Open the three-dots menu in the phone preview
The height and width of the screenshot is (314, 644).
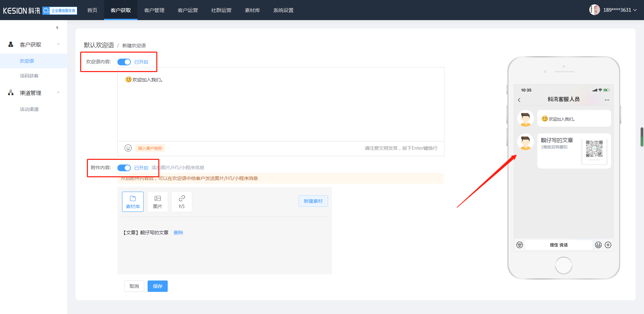(607, 100)
